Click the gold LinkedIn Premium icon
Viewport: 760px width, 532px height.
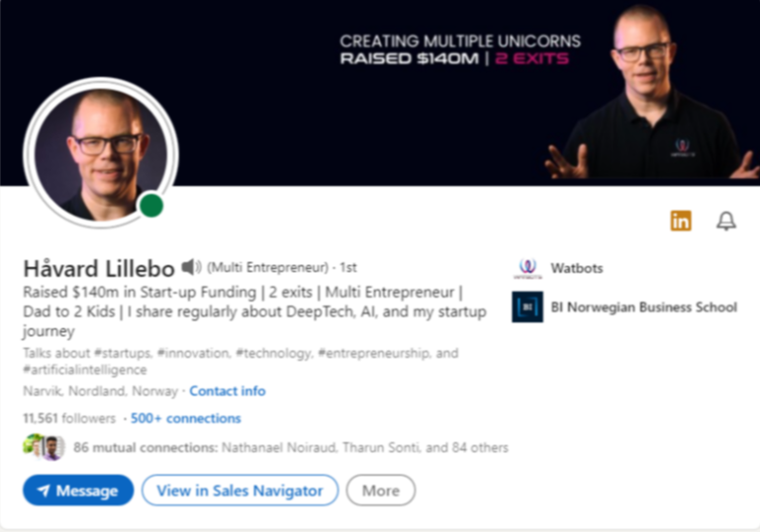click(681, 221)
